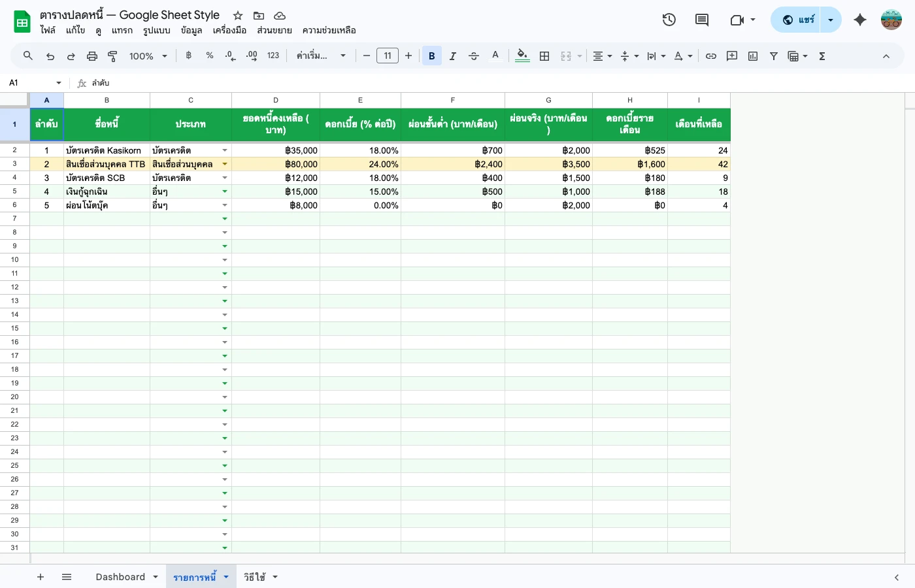Image resolution: width=915 pixels, height=588 pixels.
Task: Select the paint format tool
Action: coord(112,56)
